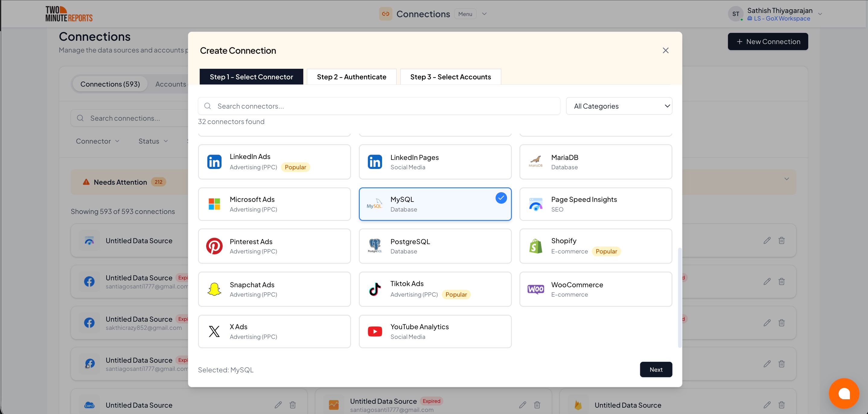
Task: Select the PostgreSQL database card
Action: 435,246
